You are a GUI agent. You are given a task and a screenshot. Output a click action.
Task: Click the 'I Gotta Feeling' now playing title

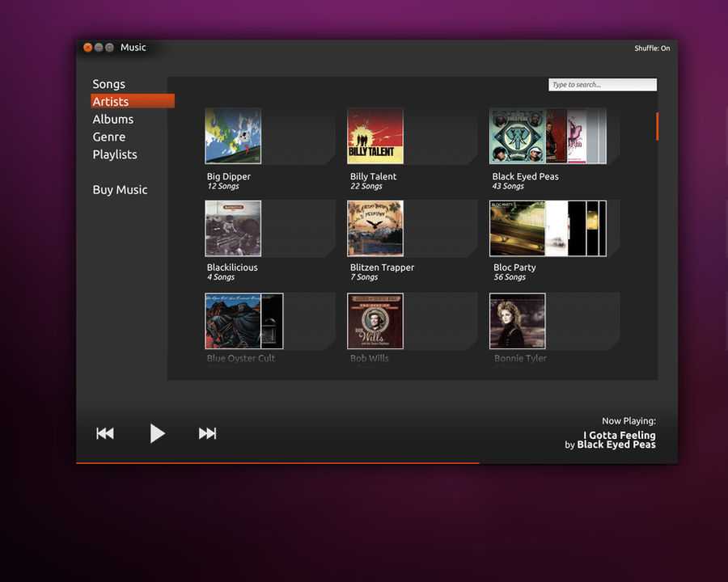point(620,435)
